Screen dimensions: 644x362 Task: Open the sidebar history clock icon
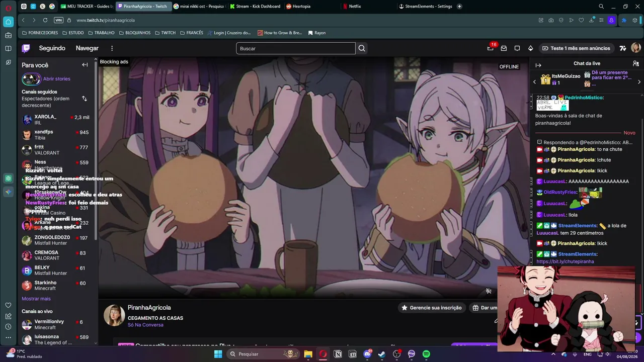[8, 327]
